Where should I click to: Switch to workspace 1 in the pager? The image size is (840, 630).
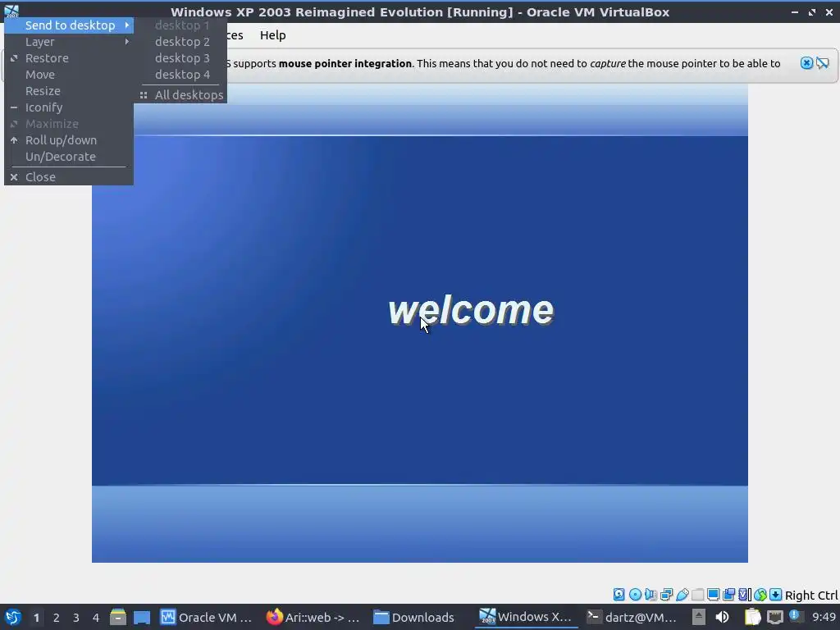tap(36, 617)
